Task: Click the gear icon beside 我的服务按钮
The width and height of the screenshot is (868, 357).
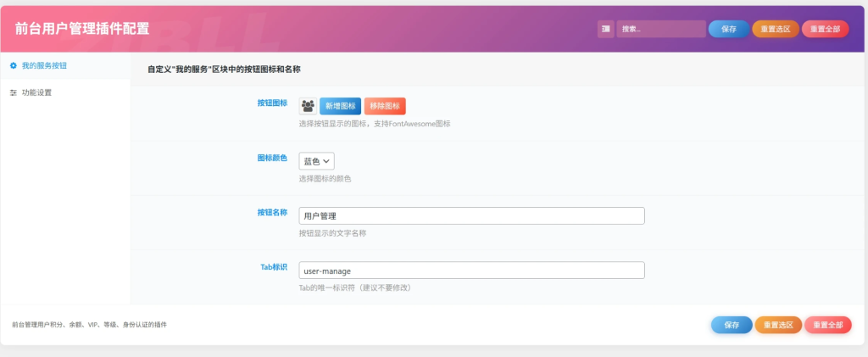Action: 14,66
